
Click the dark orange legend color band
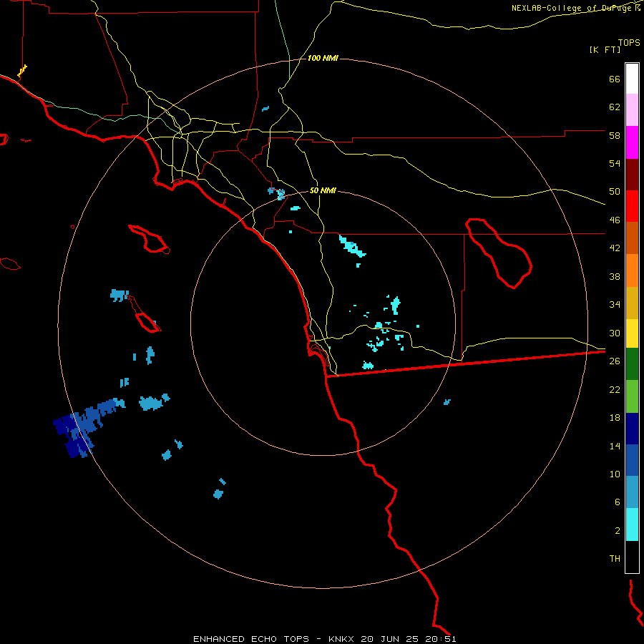coord(632,238)
